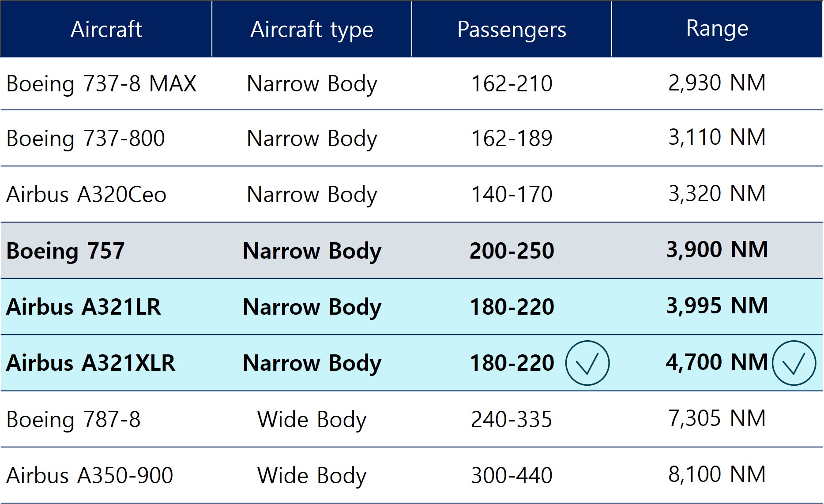824x504 pixels.
Task: Click the checkmark icon beside 180-220 passengers
Action: pyautogui.click(x=587, y=363)
